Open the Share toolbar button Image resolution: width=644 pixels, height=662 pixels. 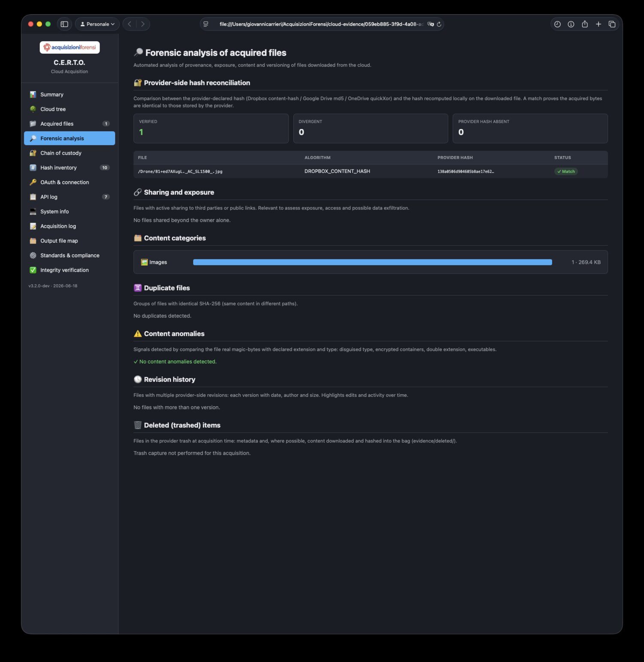pyautogui.click(x=585, y=24)
